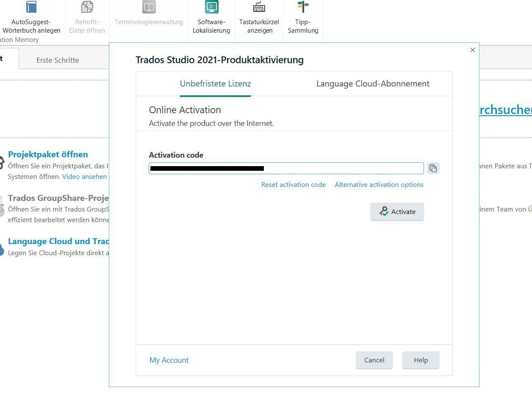Image resolution: width=532 pixels, height=409 pixels.
Task: Click the Retrofit-Datei öffnen icon
Action: pos(87,7)
